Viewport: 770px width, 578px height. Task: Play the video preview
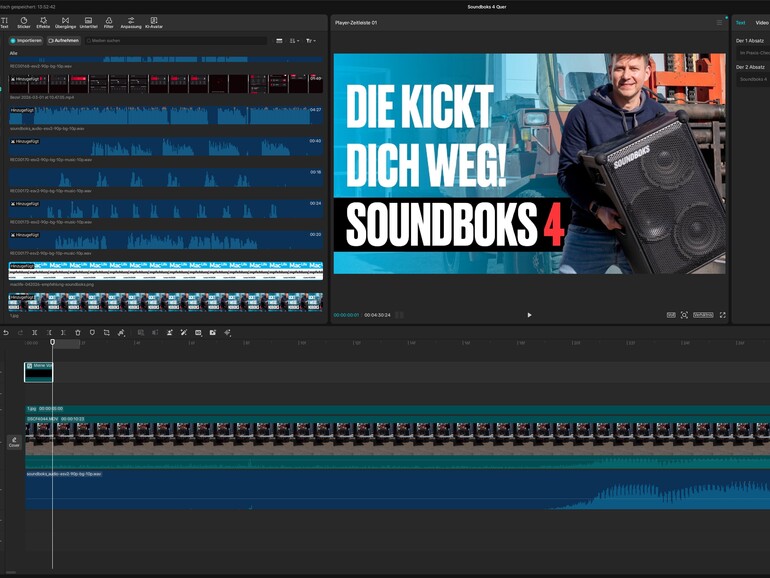click(529, 315)
